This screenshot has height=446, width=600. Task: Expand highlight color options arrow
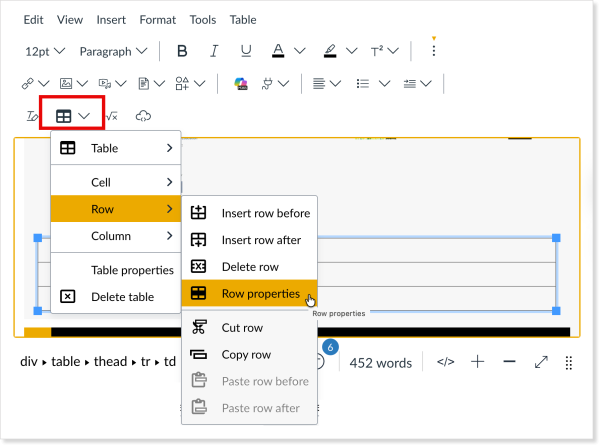(352, 51)
